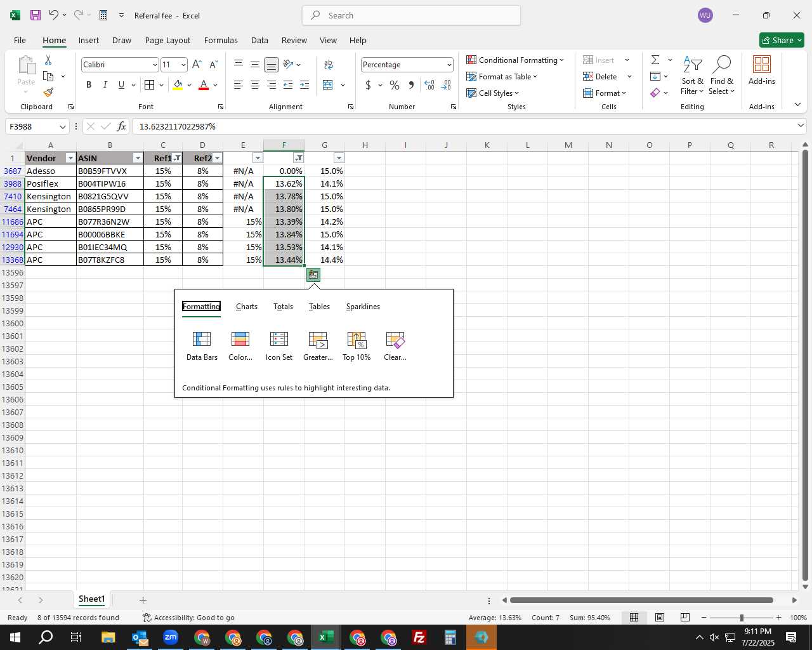Screen dimensions: 812x650
Task: Decrease font size with the smaller A icon
Action: tap(213, 64)
